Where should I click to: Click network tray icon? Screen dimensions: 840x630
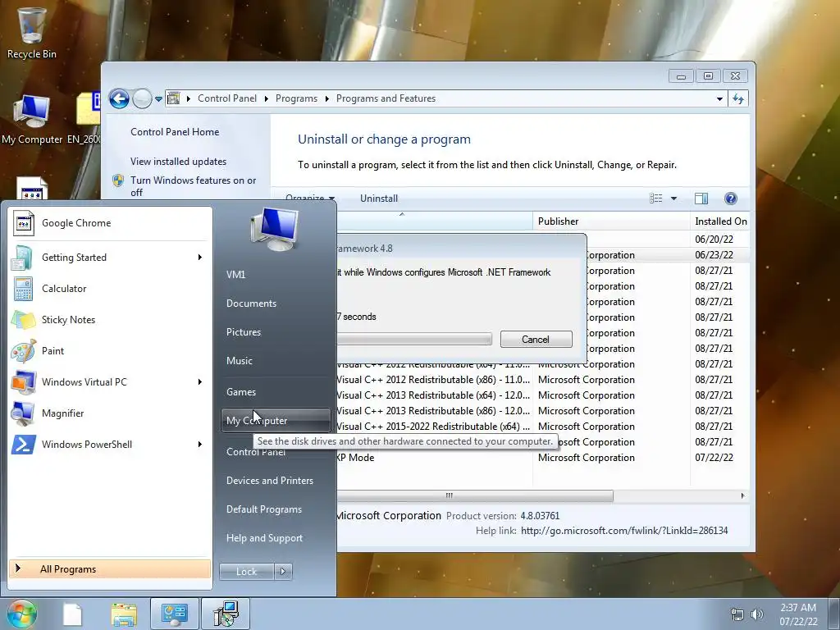[737, 614]
